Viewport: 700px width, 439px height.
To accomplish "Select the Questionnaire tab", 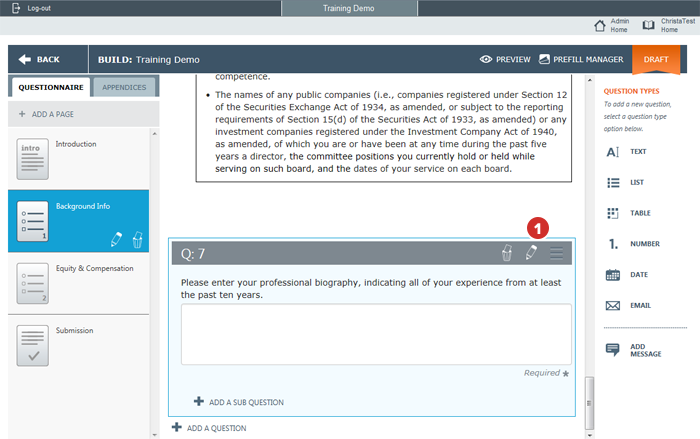I will [51, 87].
